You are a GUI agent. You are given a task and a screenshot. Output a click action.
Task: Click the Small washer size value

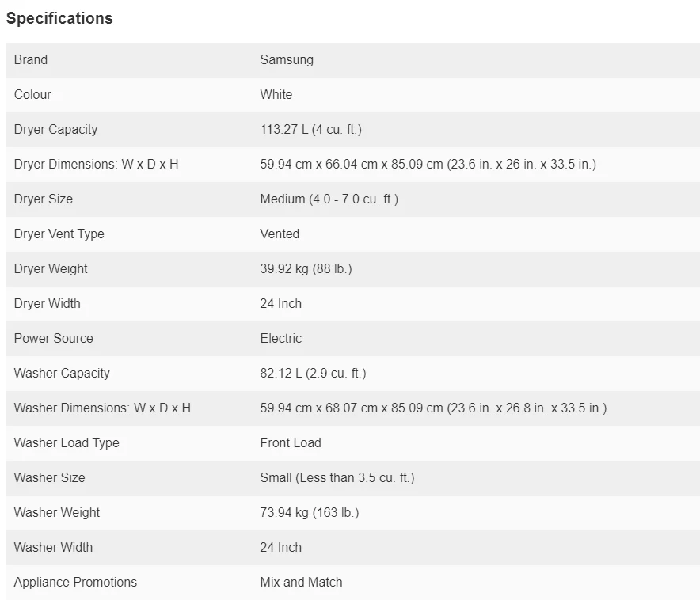(337, 477)
